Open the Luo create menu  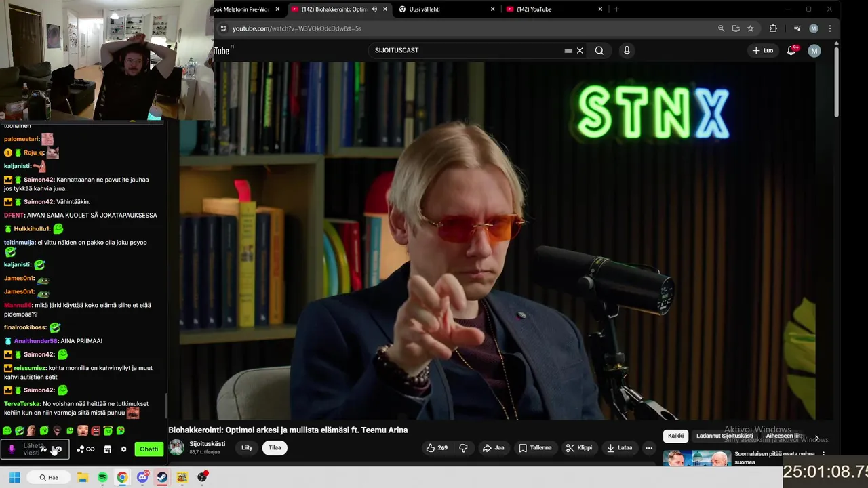pos(763,50)
